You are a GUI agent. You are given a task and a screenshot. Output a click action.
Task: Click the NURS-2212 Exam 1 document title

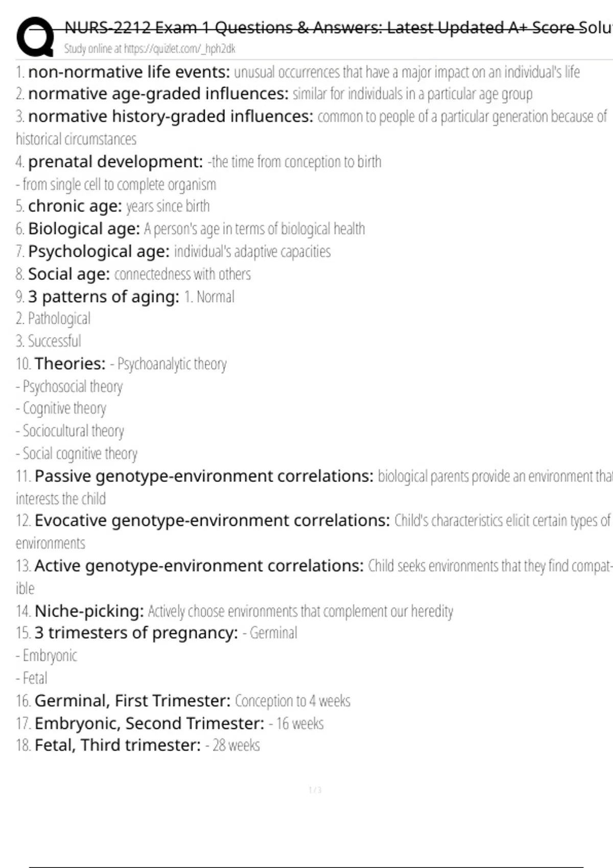(338, 28)
